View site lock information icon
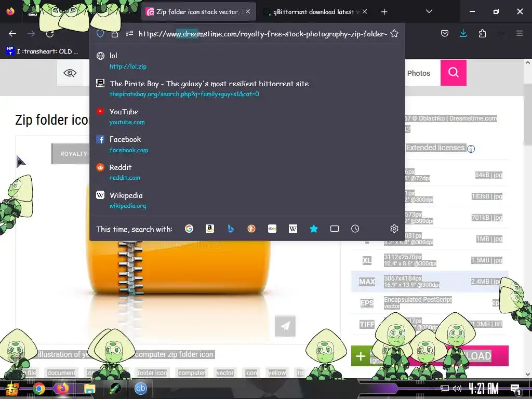532x399 pixels. coord(115,34)
